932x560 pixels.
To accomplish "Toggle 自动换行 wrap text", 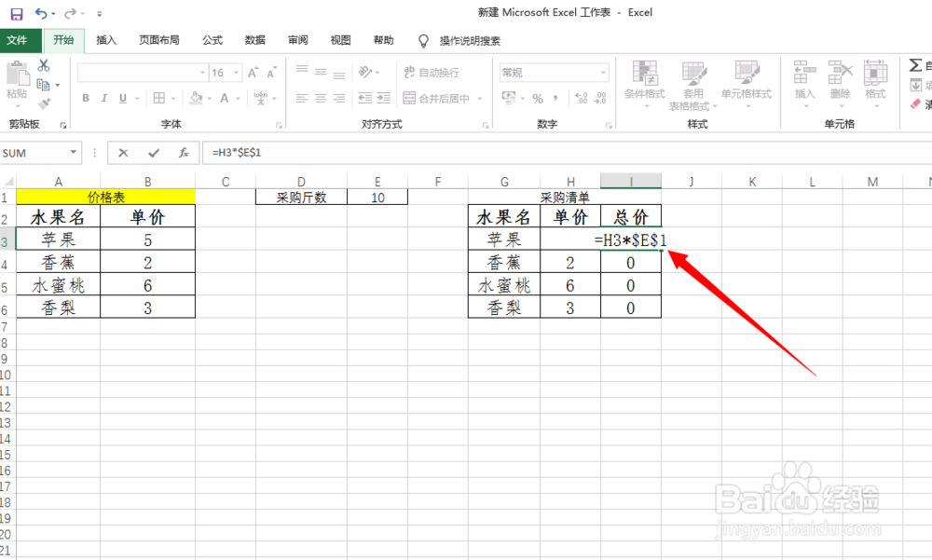I will tap(432, 73).
